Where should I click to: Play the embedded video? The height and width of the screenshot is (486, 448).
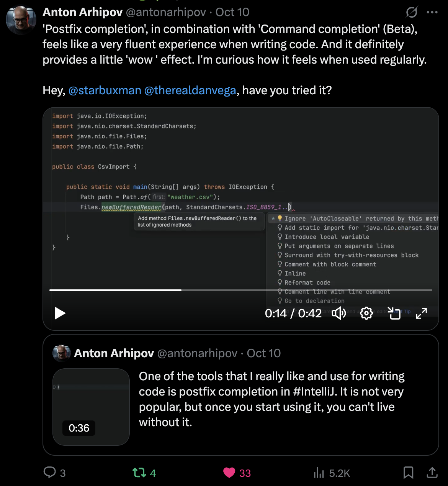pyautogui.click(x=60, y=313)
